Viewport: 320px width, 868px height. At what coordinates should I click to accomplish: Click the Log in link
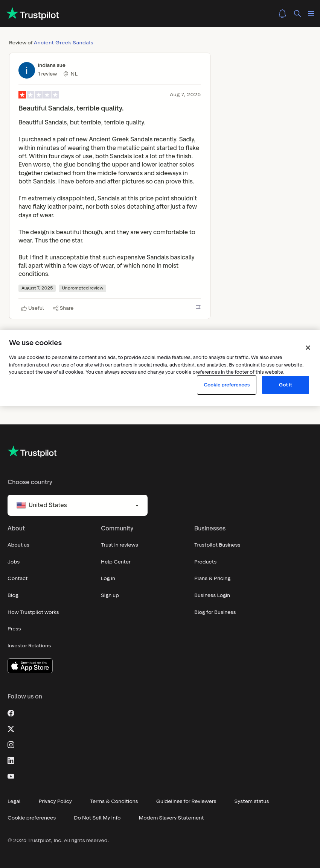pyautogui.click(x=108, y=579)
